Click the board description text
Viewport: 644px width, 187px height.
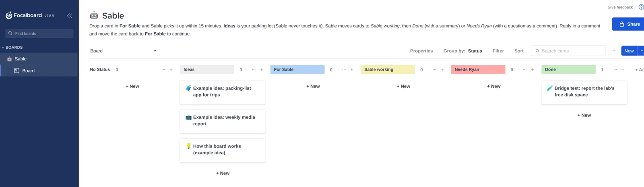tap(345, 30)
